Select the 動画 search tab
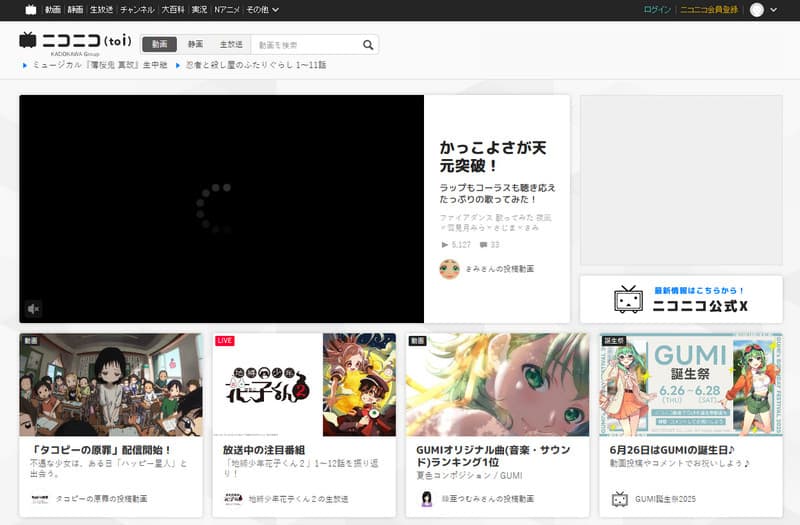Image resolution: width=800 pixels, height=525 pixels. pyautogui.click(x=159, y=44)
